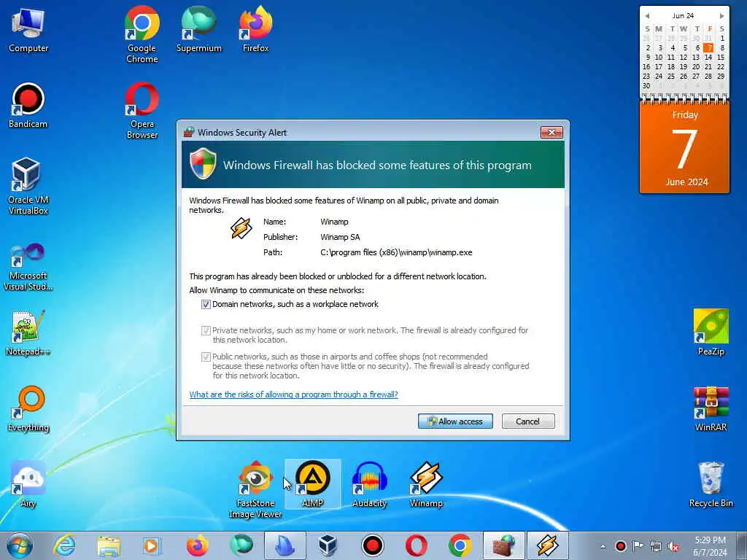The height and width of the screenshot is (560, 747).
Task: Select the Winamp desktop shortcut
Action: coord(426,485)
